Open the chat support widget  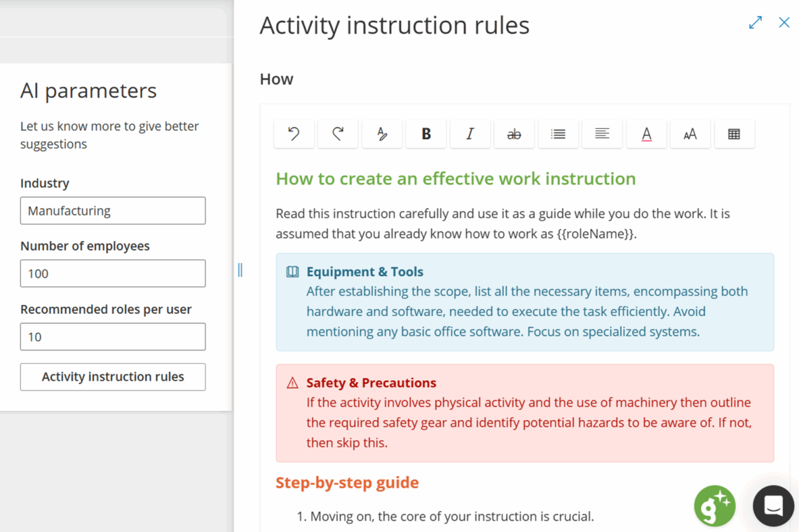point(773,505)
